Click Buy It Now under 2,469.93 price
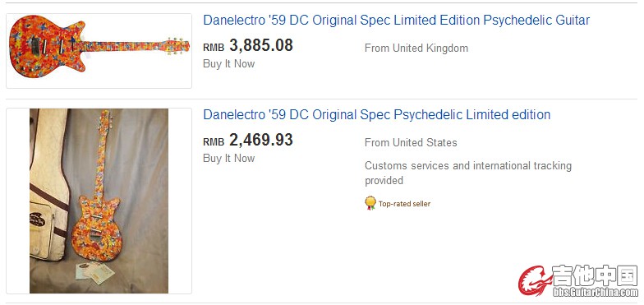 (228, 158)
